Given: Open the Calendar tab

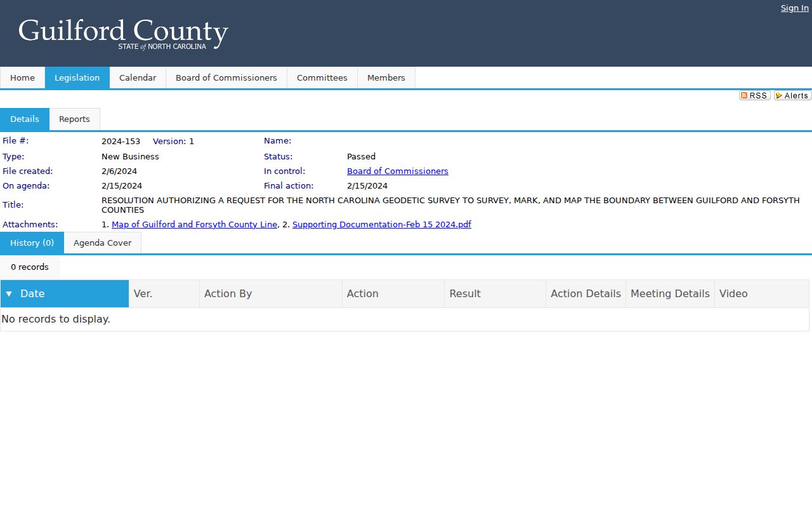Looking at the screenshot, I should pos(138,77).
